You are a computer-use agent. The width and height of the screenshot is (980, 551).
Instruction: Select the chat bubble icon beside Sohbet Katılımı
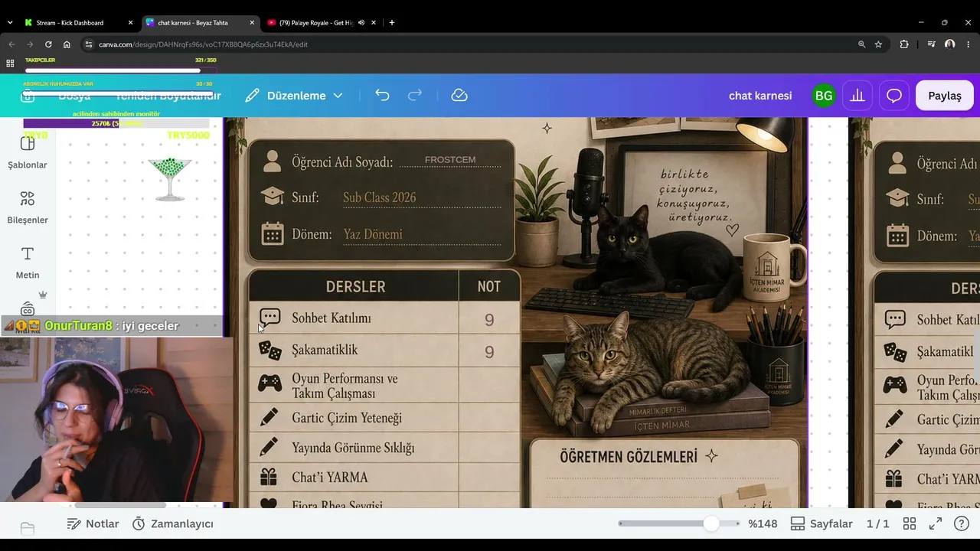(269, 318)
